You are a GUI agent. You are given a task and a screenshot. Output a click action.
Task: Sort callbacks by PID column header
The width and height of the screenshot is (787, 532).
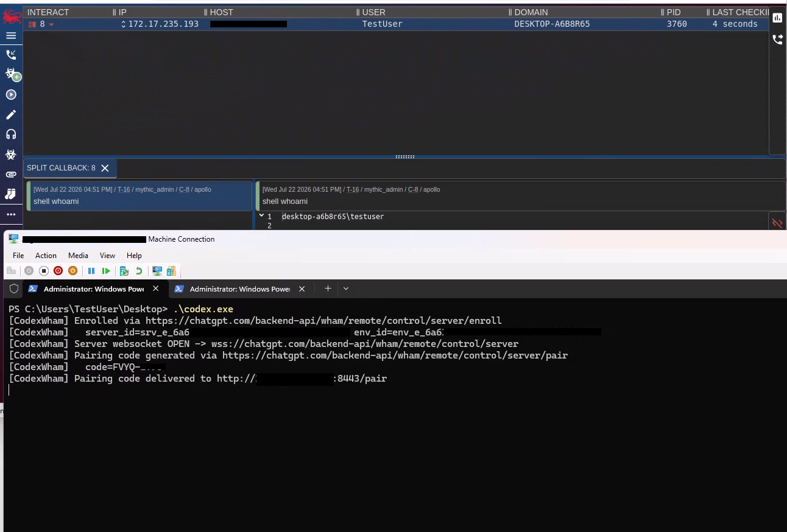pos(674,12)
